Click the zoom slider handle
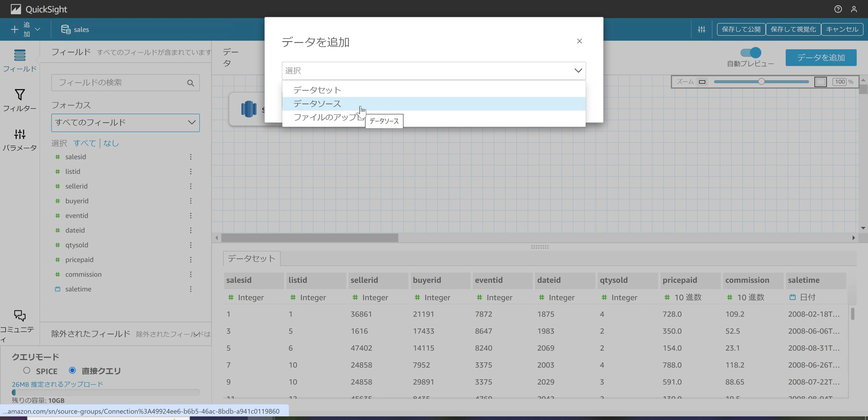This screenshot has width=868, height=420. click(762, 82)
